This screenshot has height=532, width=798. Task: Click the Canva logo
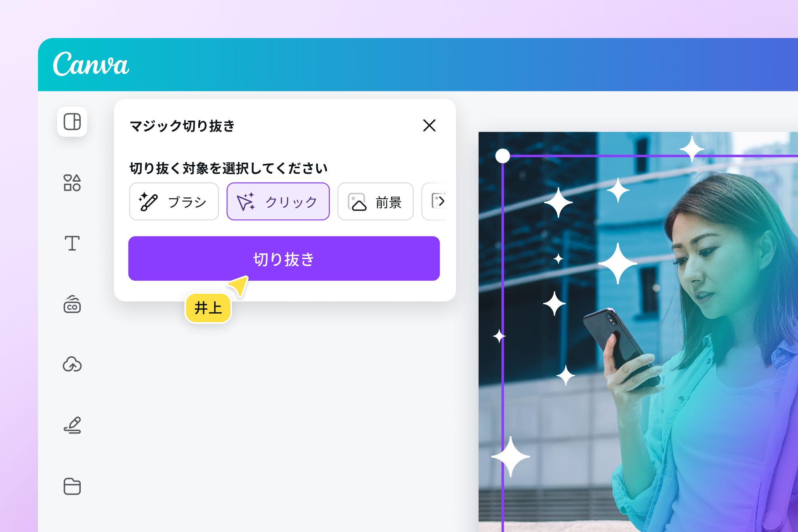click(91, 64)
